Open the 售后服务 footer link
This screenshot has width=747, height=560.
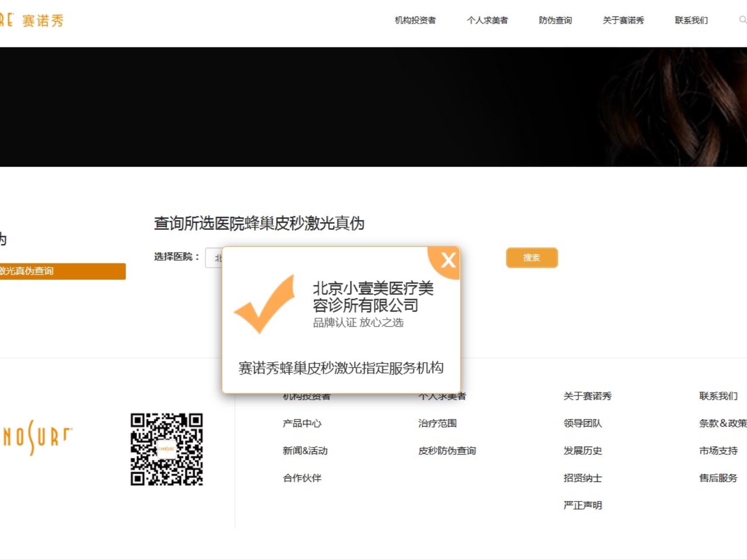(x=718, y=478)
